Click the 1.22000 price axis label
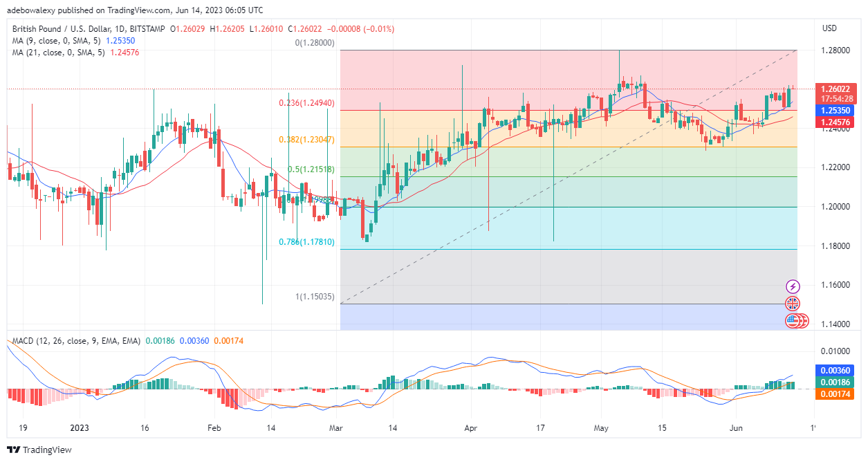Image resolution: width=868 pixels, height=462 pixels. click(x=835, y=167)
